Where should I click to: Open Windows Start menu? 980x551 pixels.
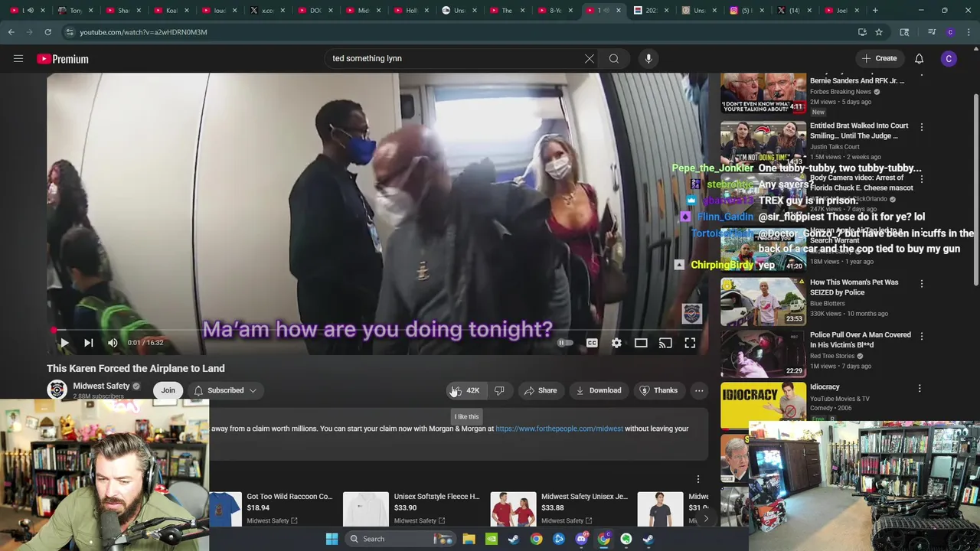click(x=332, y=539)
